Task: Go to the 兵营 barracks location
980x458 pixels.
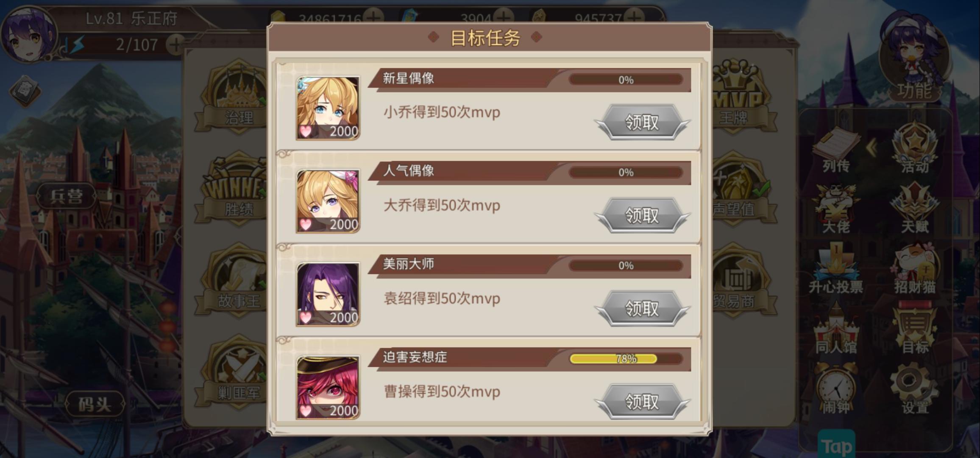Action: pyautogui.click(x=67, y=196)
